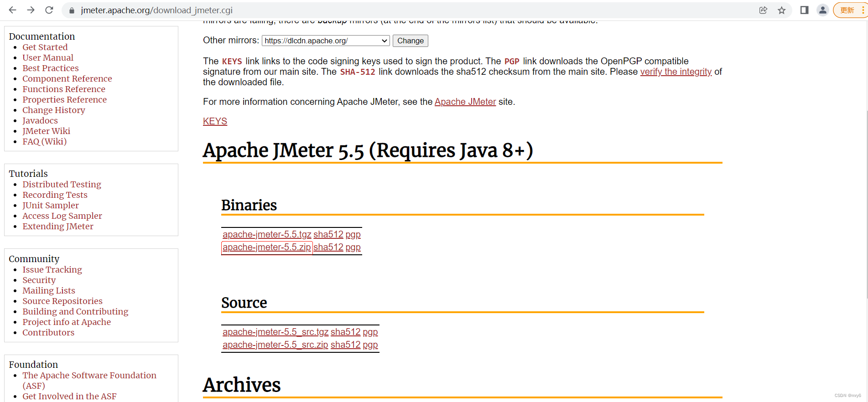This screenshot has width=868, height=402.
Task: Open JMeter Wiki link
Action: (47, 131)
